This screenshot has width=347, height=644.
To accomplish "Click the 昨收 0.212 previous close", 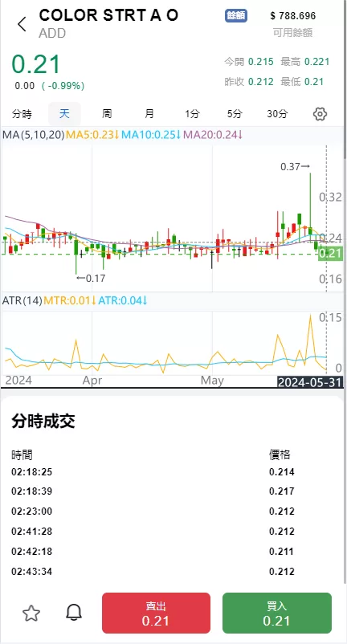I will tap(249, 82).
